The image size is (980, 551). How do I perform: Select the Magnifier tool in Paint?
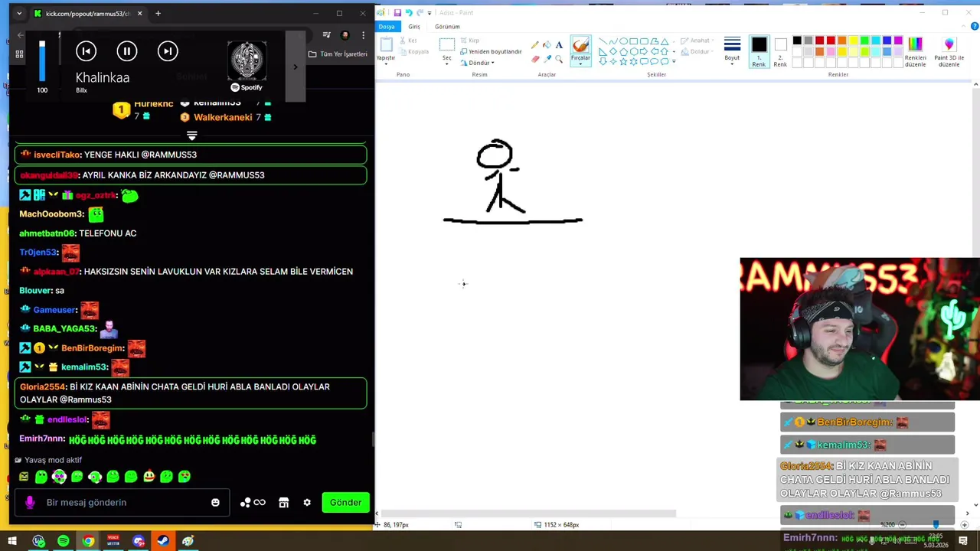coord(559,59)
